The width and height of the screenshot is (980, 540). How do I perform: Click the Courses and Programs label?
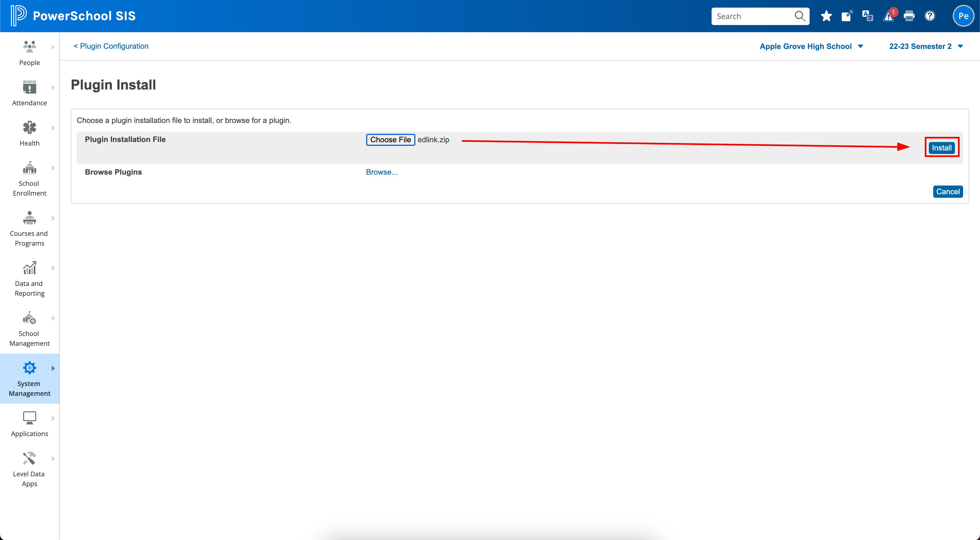click(x=29, y=238)
